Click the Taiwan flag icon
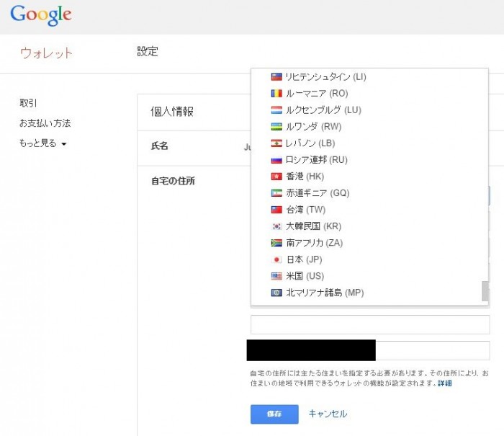The height and width of the screenshot is (436, 504). coord(276,210)
